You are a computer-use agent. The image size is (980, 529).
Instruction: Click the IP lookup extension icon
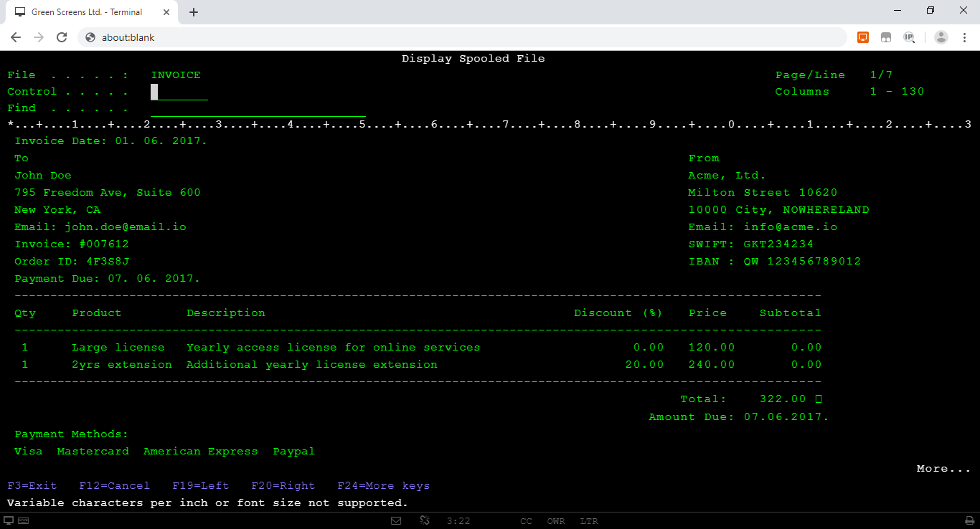pyautogui.click(x=909, y=37)
